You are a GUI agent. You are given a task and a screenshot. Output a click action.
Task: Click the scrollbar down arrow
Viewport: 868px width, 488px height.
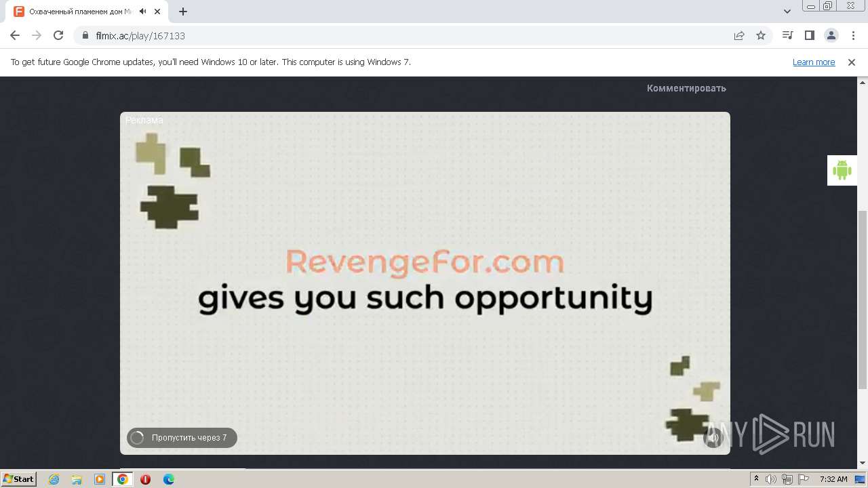pos(863,463)
